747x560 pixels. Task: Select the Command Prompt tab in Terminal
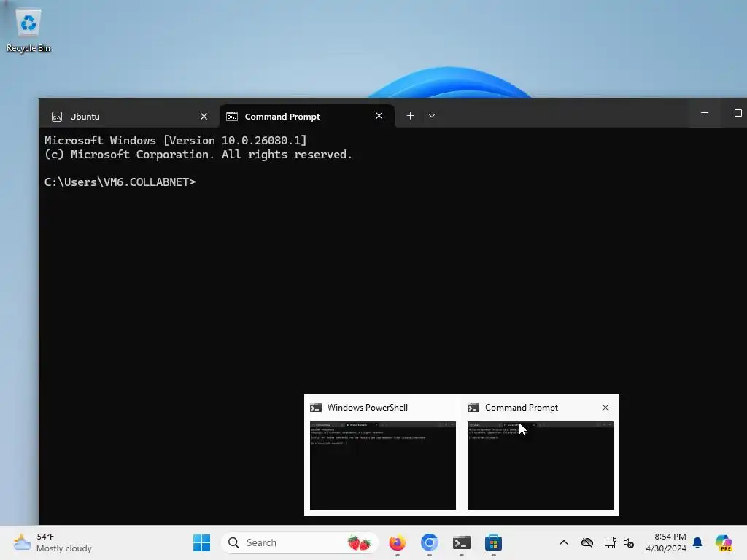coord(307,116)
